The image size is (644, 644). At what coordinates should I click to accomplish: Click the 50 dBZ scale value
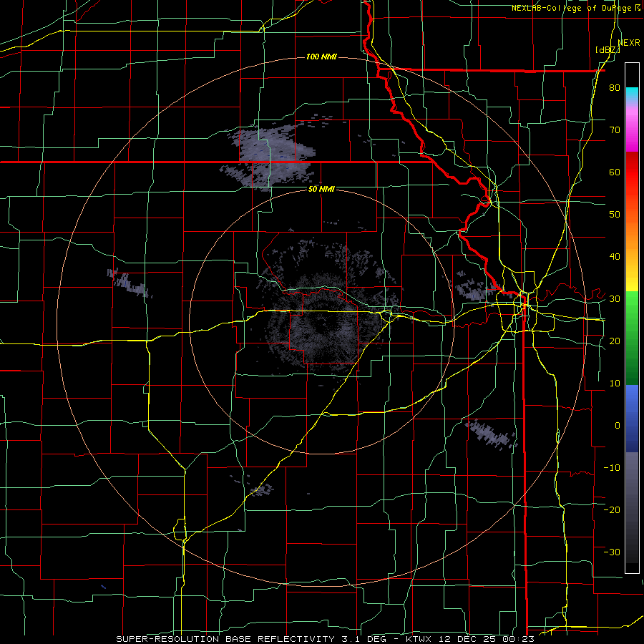[x=615, y=215]
